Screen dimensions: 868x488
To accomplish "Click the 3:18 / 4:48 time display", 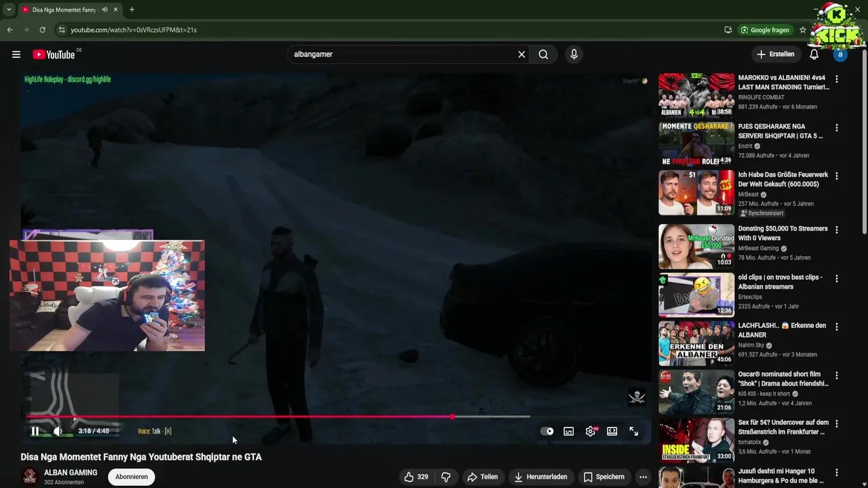I will click(94, 431).
